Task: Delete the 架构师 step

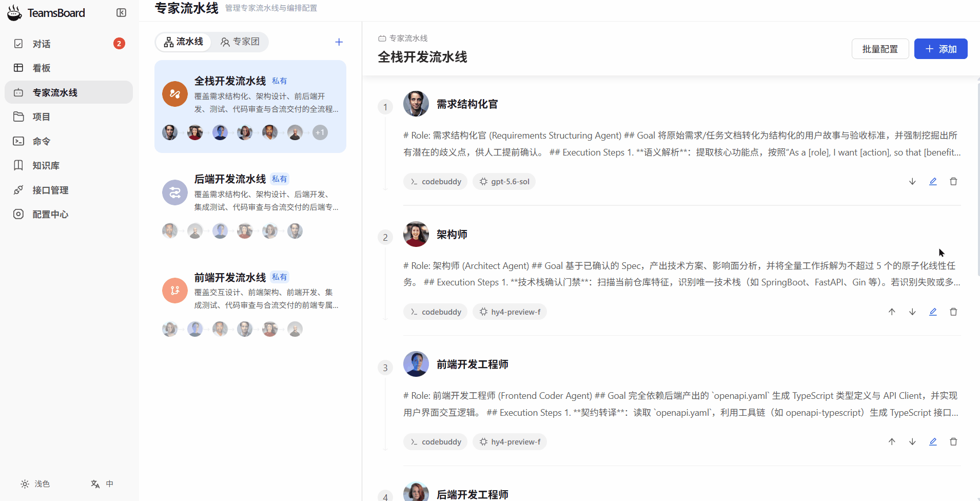Action: coord(953,312)
